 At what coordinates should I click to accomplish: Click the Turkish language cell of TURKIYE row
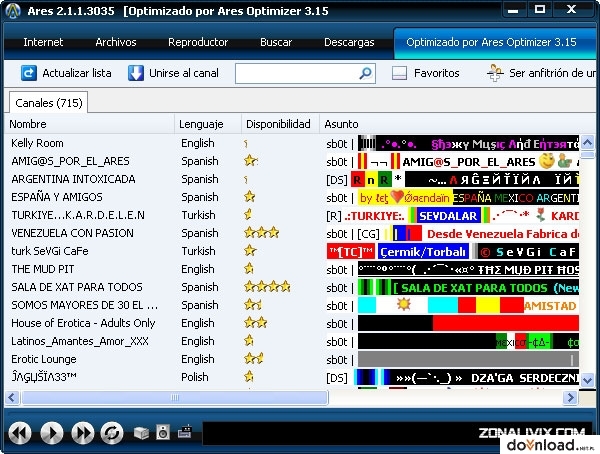(198, 215)
